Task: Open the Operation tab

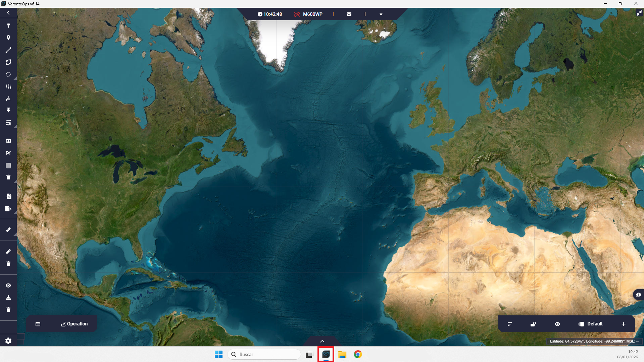Action: pyautogui.click(x=74, y=324)
